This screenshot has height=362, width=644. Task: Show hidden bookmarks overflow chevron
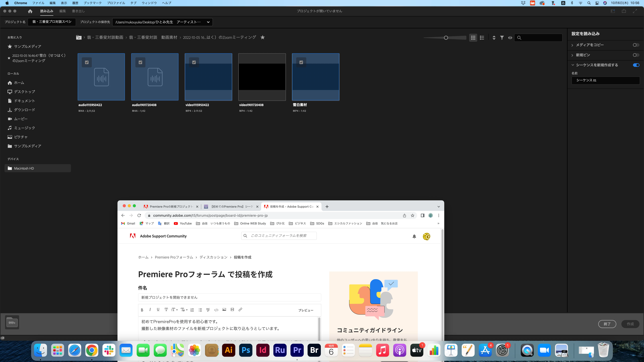pos(438,223)
